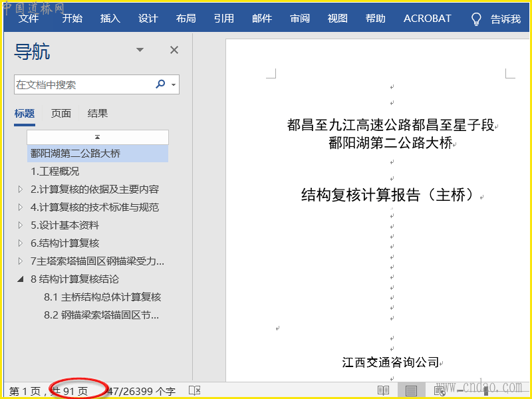Switch to Web Layout view icon
The width and height of the screenshot is (532, 399).
pyautogui.click(x=440, y=390)
